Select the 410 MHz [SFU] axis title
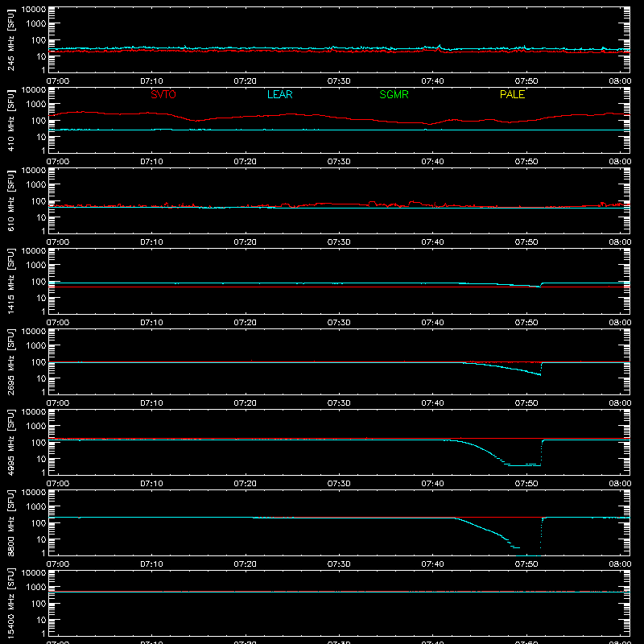 [x=10, y=120]
